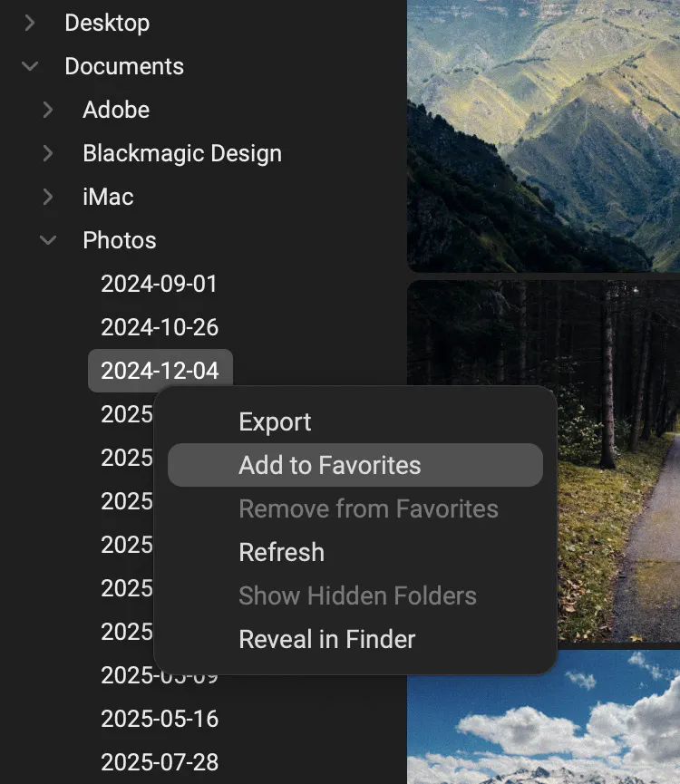Choose Export from the context menu
The width and height of the screenshot is (680, 784).
click(x=275, y=421)
